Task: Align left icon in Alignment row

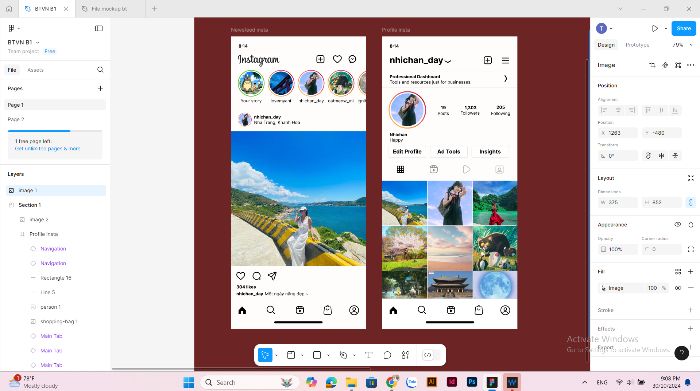Action: [604, 110]
